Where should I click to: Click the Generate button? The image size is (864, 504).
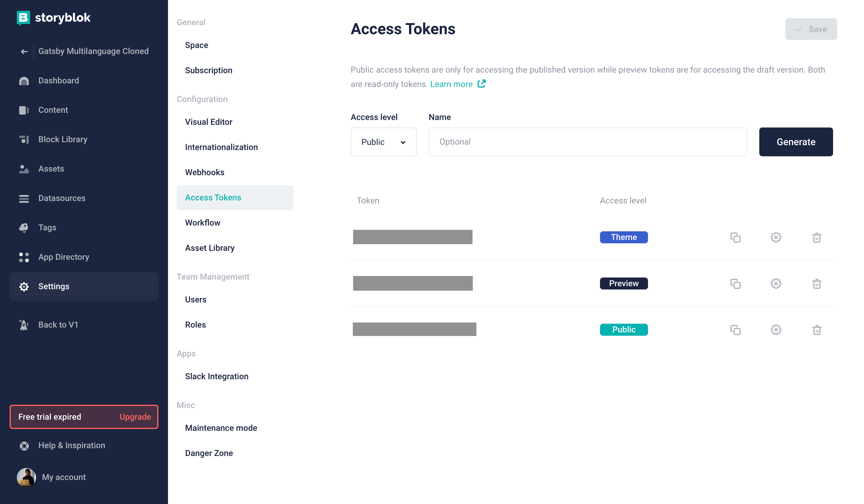[796, 142]
